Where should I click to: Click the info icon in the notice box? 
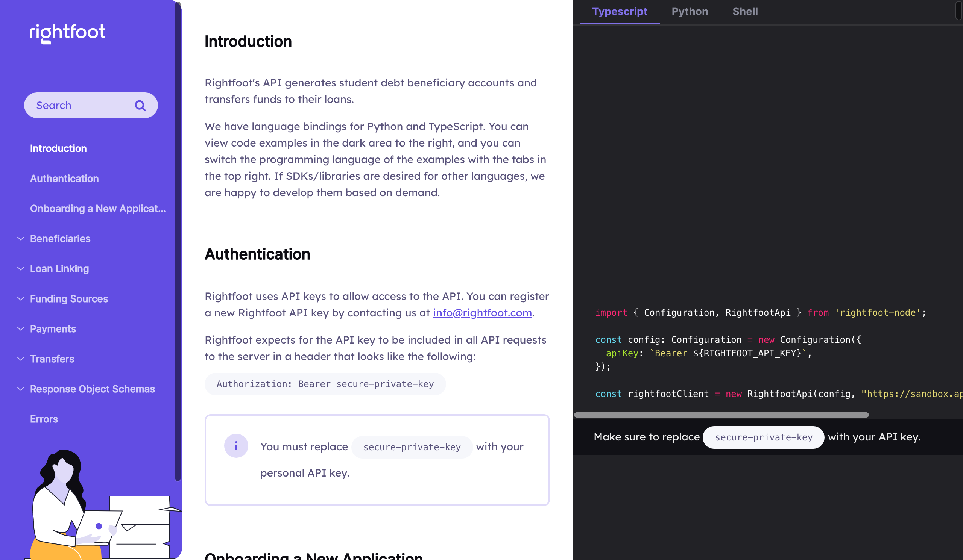point(236,446)
